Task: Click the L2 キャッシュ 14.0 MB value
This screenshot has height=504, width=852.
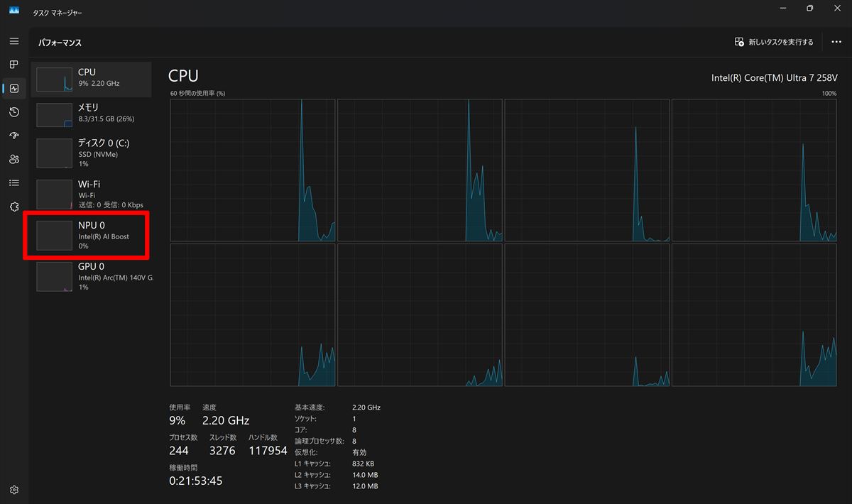Action: [365, 475]
